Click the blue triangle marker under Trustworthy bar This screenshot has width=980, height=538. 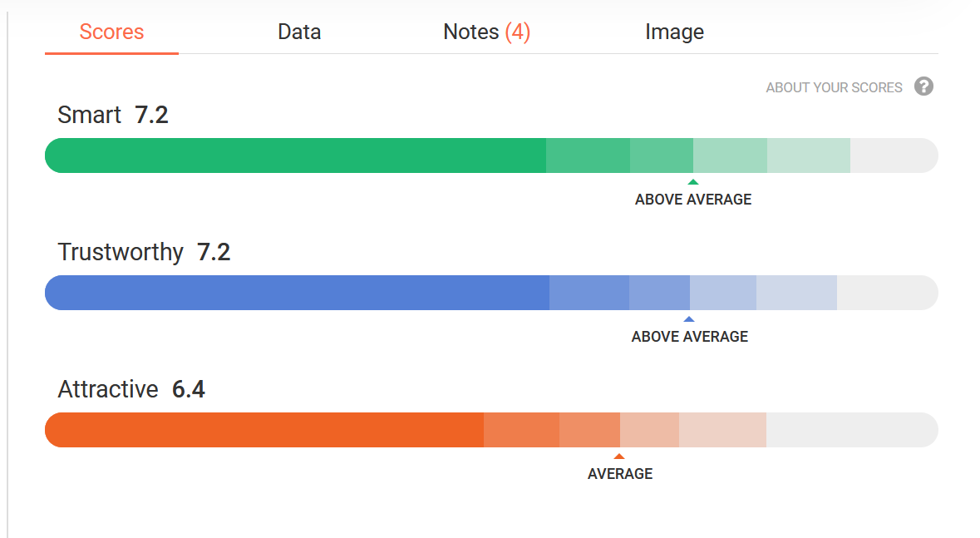tap(689, 319)
